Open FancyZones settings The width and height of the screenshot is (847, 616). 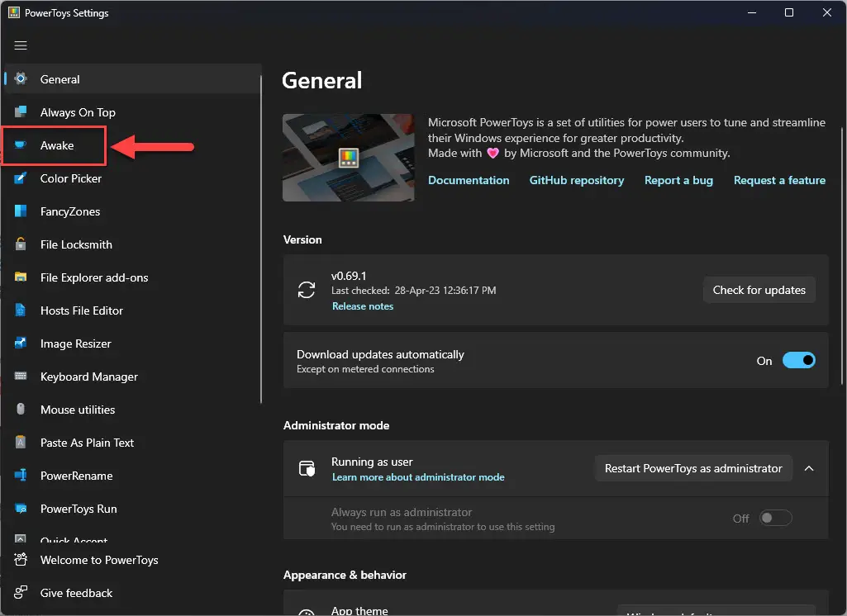coord(132,211)
